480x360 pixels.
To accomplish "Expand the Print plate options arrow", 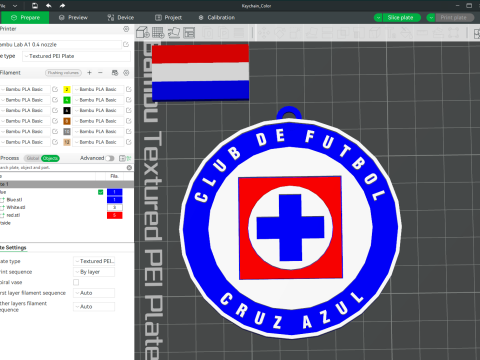I will [431, 18].
